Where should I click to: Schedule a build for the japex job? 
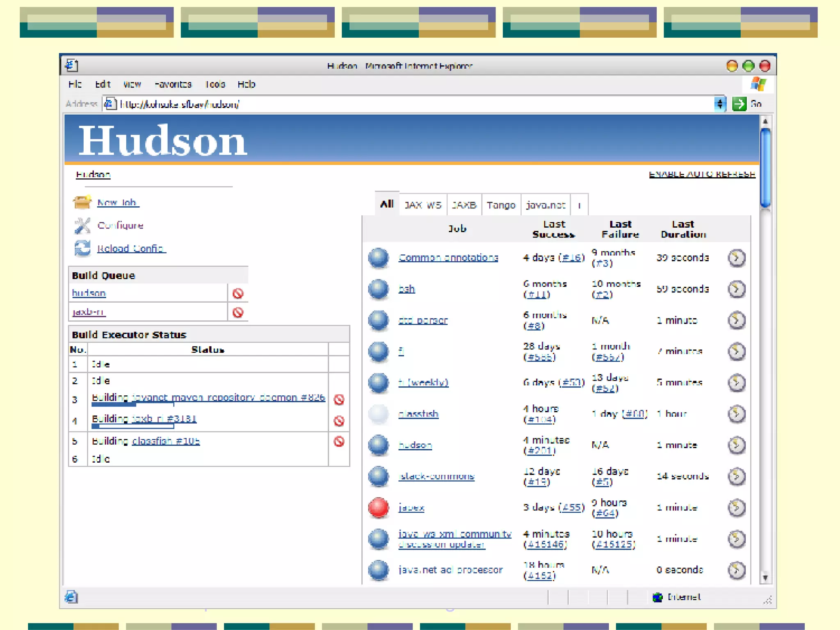click(x=737, y=508)
